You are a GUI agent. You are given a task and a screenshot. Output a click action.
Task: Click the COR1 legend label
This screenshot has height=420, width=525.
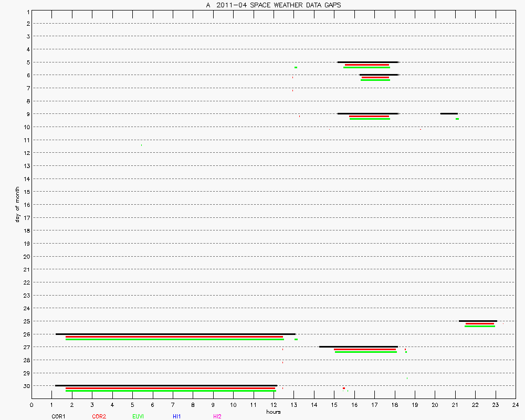[58, 416]
